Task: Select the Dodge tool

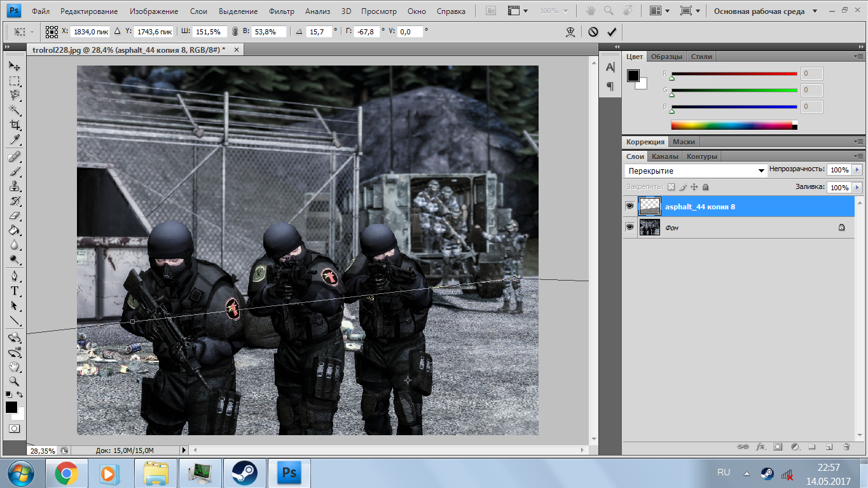Action: point(14,260)
